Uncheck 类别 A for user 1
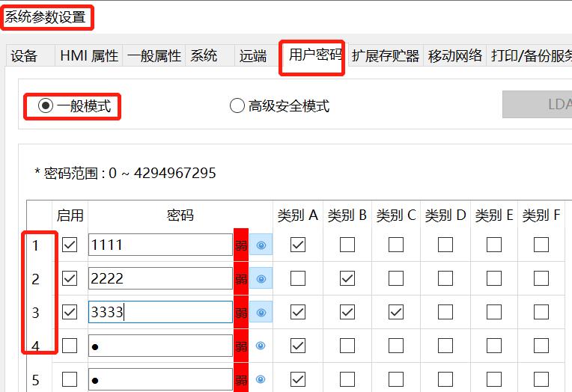Image resolution: width=572 pixels, height=392 pixels. click(298, 245)
